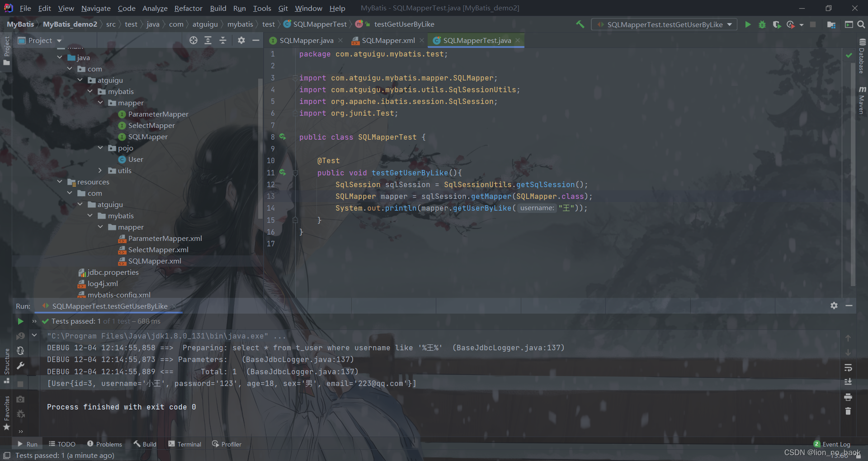
Task: Hide the Run tool window
Action: pos(849,306)
